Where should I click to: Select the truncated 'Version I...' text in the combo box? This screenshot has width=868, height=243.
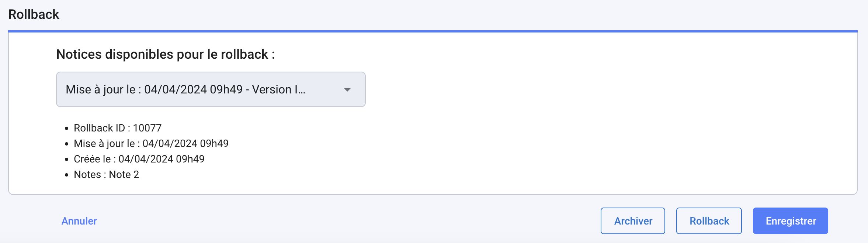click(x=279, y=89)
